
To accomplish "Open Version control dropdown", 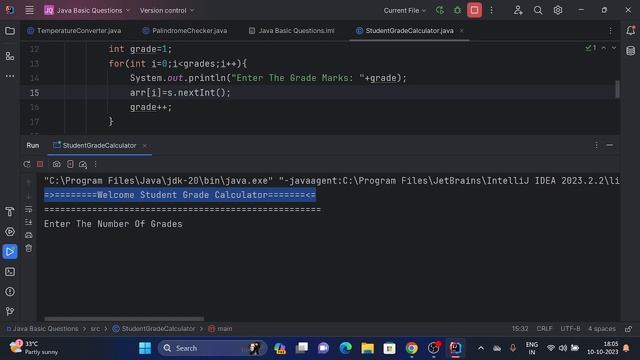I will tap(167, 10).
